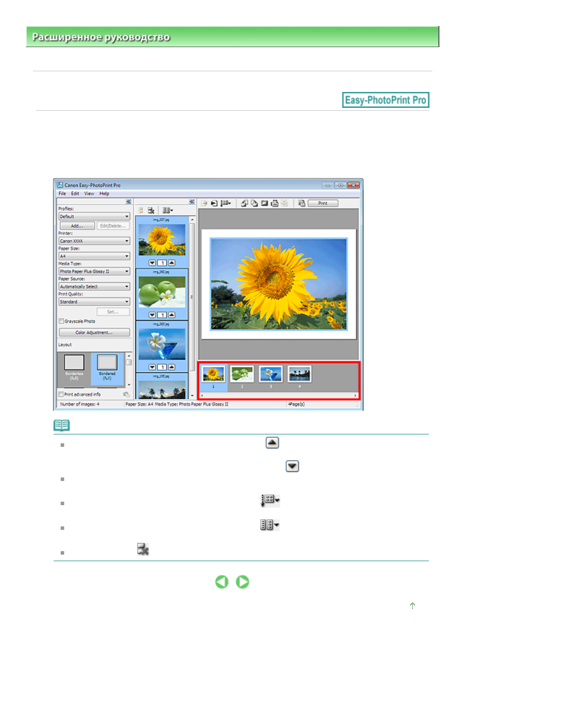Screen dimensions: 562x728
Task: Click the Easy-PhotoPrint Pro badge
Action: tap(386, 100)
